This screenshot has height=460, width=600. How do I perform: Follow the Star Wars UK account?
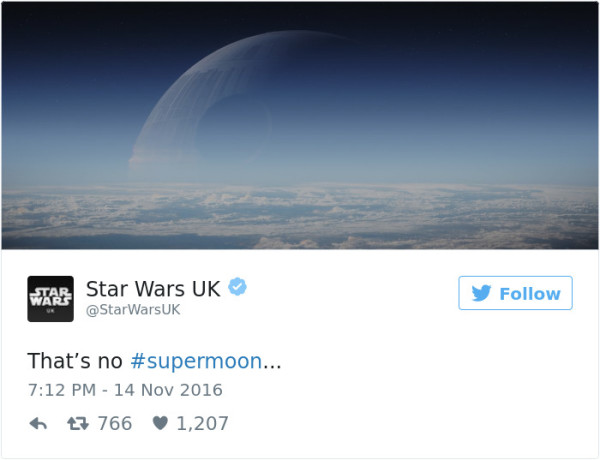pyautogui.click(x=515, y=293)
